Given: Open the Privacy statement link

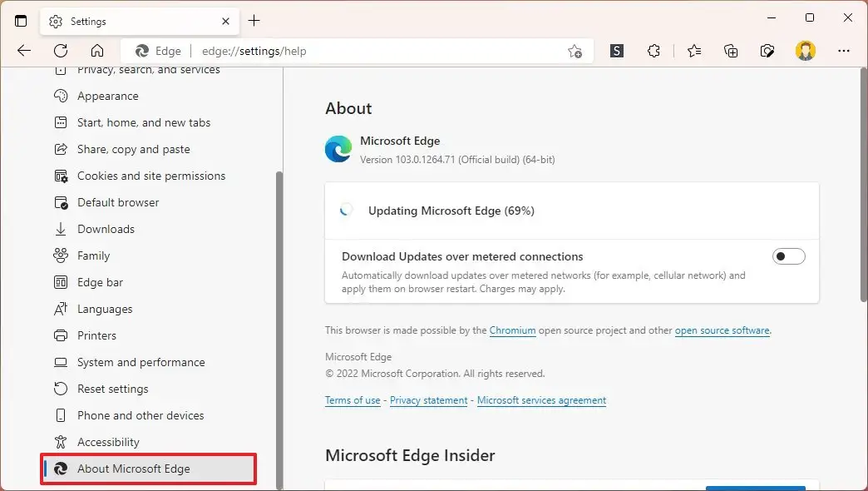Looking at the screenshot, I should 428,400.
